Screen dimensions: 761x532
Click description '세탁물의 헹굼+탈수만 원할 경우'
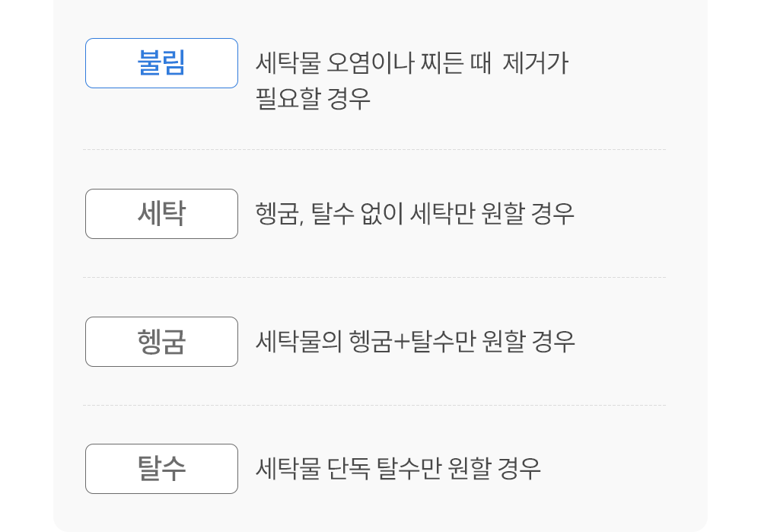[x=416, y=342]
